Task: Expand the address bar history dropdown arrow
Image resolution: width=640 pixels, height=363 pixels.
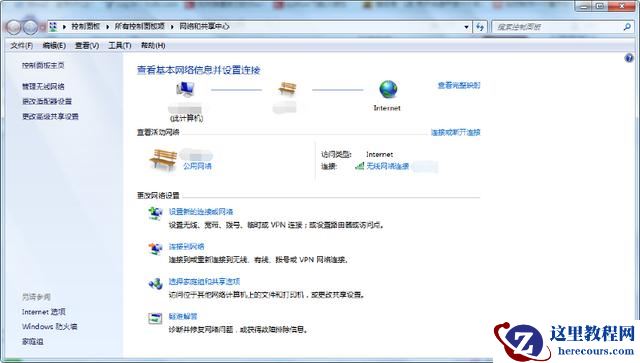Action: pyautogui.click(x=466, y=27)
